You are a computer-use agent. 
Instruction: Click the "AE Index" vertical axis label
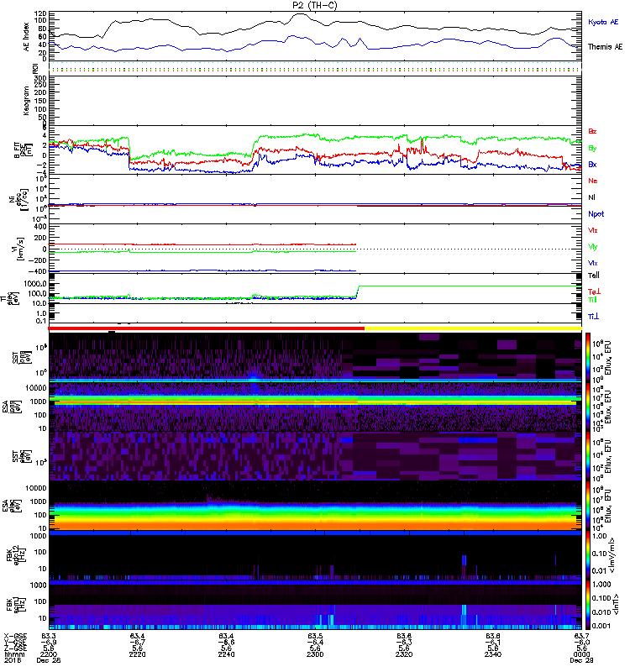[x=27, y=37]
